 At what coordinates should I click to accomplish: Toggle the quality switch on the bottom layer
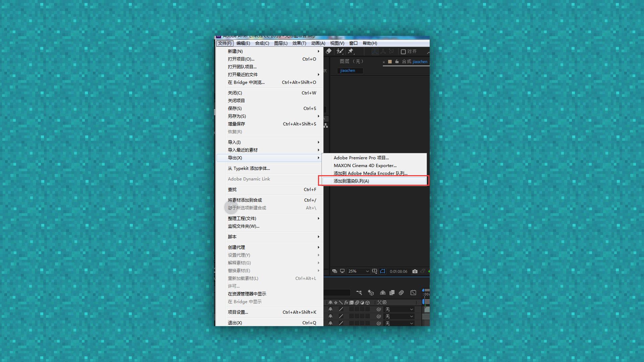(341, 323)
